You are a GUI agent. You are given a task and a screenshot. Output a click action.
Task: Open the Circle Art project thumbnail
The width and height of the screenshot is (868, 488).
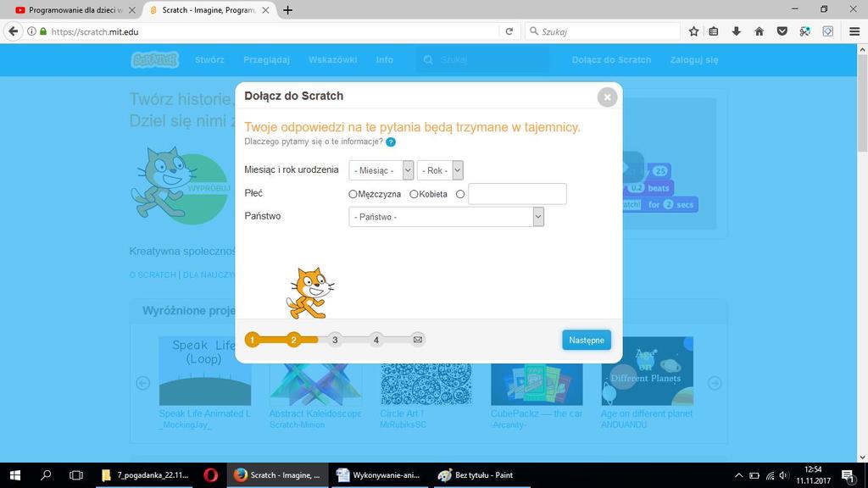point(426,384)
